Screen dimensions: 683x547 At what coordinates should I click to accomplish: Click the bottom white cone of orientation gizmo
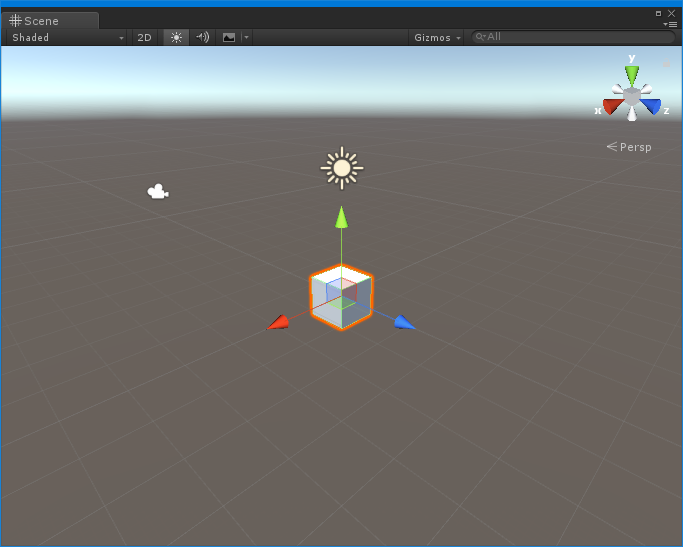pos(632,113)
